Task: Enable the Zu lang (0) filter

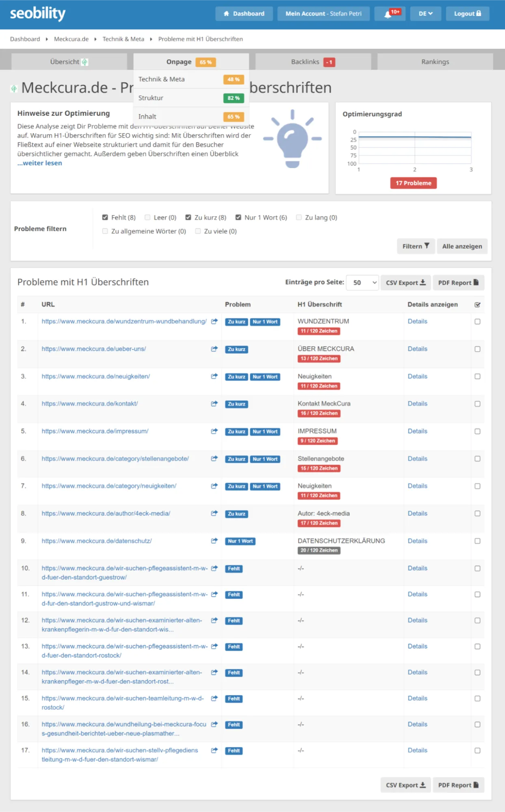Action: point(299,217)
